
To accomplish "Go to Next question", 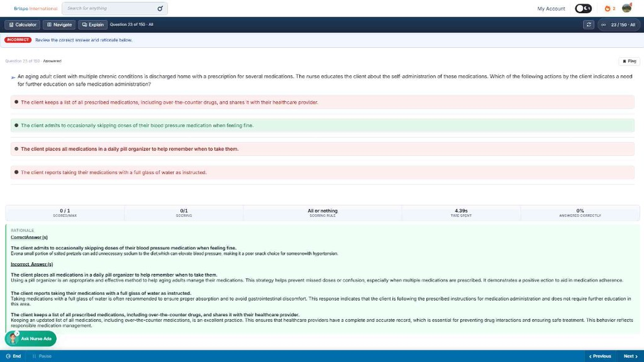I will tap(630, 356).
